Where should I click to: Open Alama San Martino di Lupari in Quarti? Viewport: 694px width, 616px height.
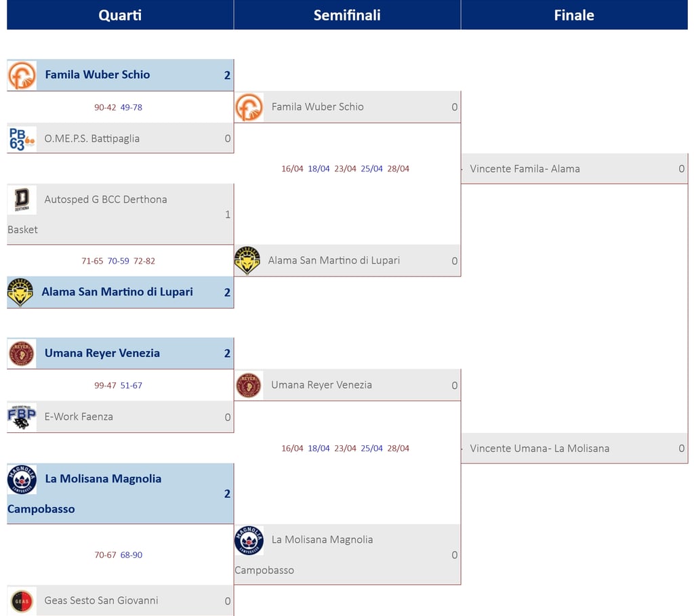pos(117,292)
